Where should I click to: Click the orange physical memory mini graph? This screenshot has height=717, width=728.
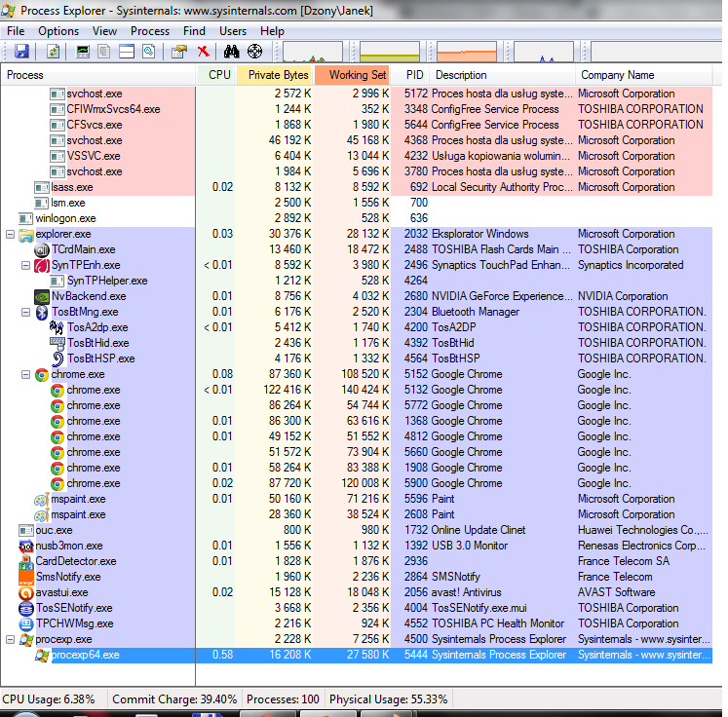coord(467,52)
